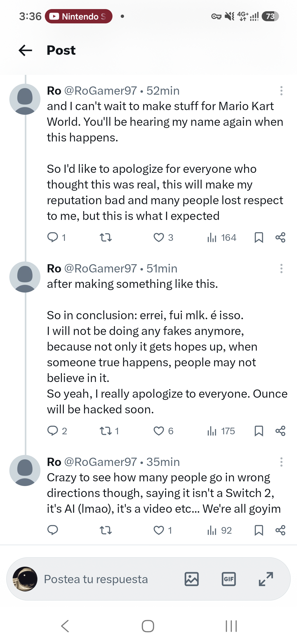The image size is (297, 644).
Task: Expand the reply composer to fullscreen
Action: [266, 579]
